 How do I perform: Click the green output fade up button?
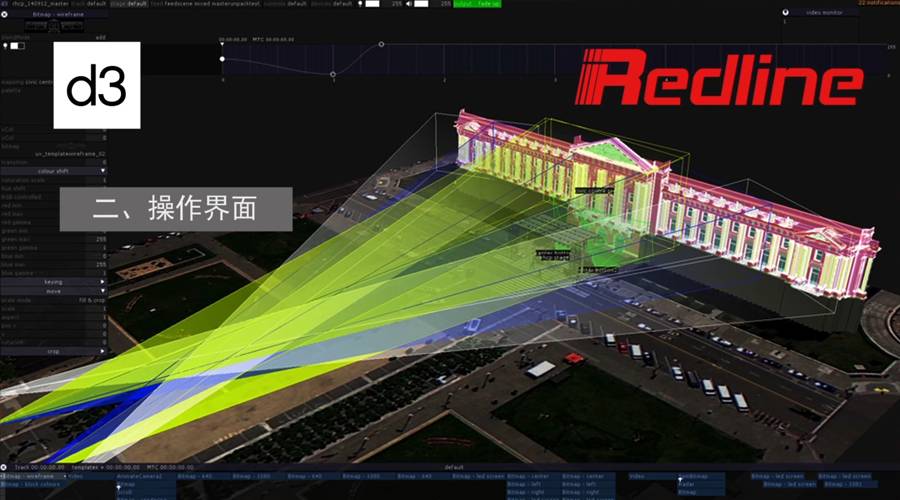(x=477, y=3)
